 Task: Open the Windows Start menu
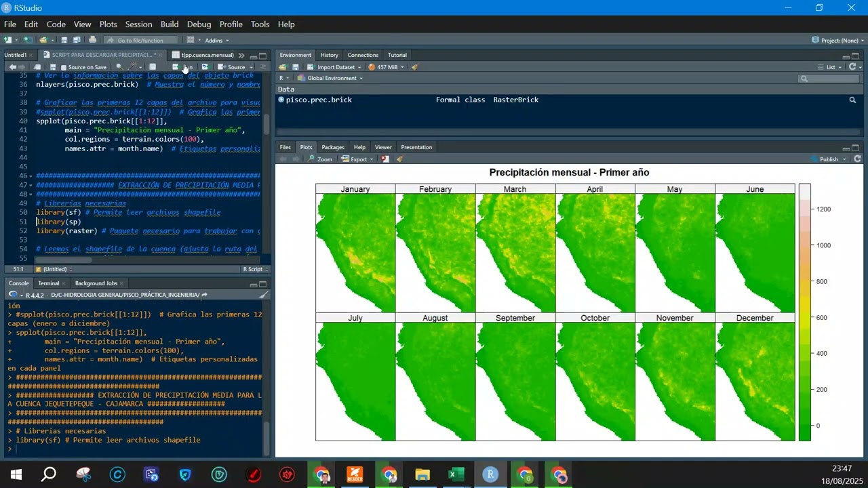(x=16, y=474)
